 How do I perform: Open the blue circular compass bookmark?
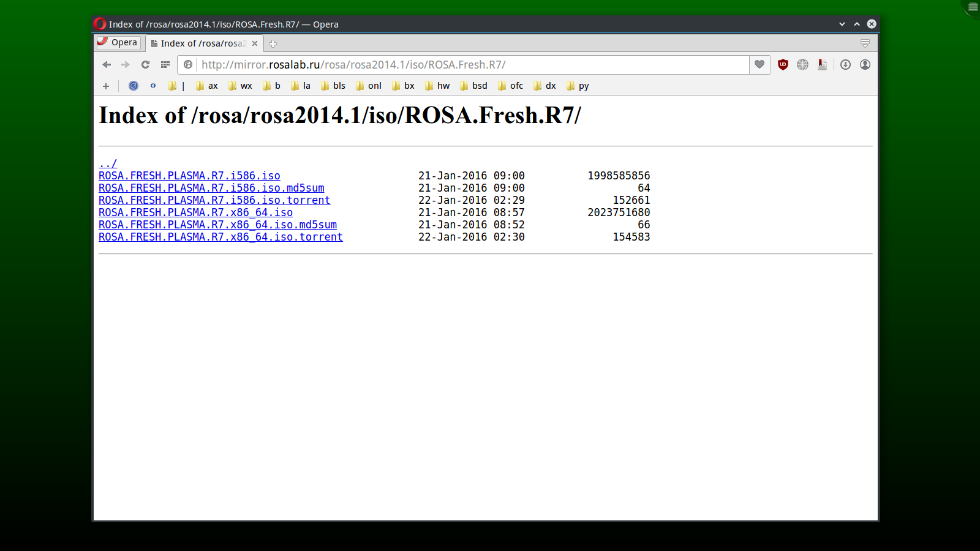coord(134,86)
